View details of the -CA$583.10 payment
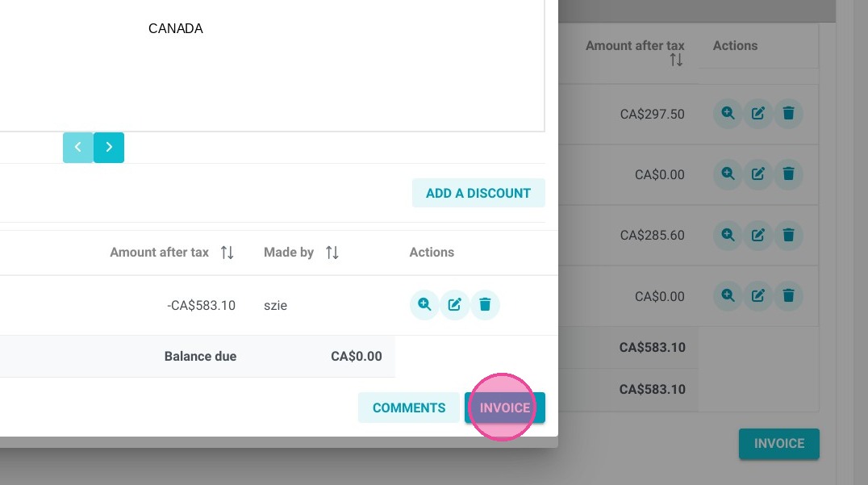The height and width of the screenshot is (485, 868). coord(424,304)
